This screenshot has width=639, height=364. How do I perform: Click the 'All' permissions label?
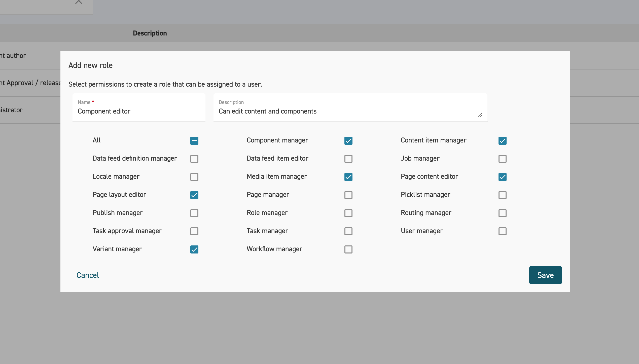[x=96, y=140]
